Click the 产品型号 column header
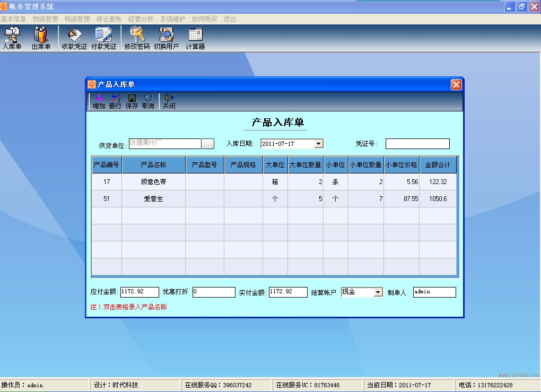This screenshot has height=392, width=541. click(x=205, y=164)
